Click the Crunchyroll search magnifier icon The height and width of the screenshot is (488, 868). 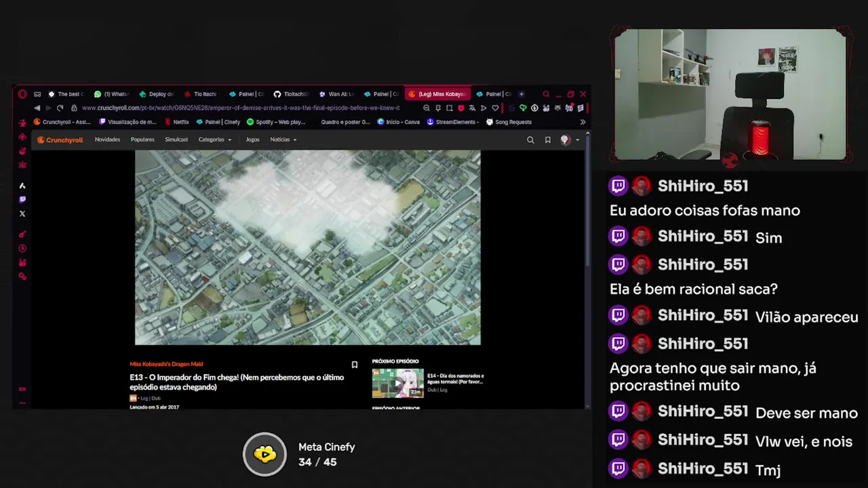[x=530, y=140]
